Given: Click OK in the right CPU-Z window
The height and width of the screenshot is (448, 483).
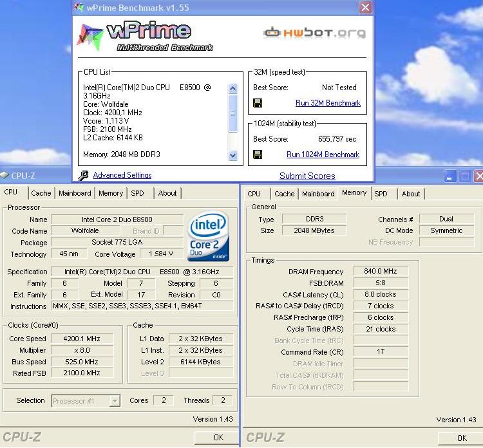Looking at the screenshot, I should (x=460, y=438).
